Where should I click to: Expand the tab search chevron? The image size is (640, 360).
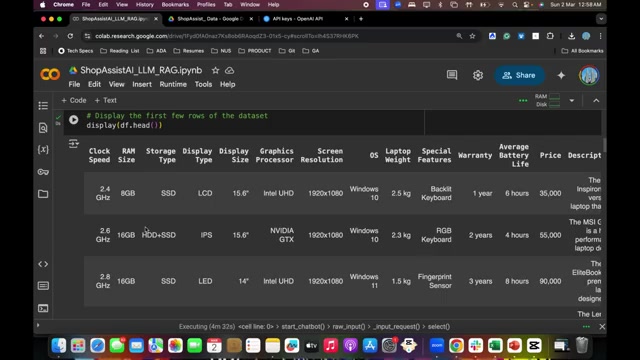[601, 19]
